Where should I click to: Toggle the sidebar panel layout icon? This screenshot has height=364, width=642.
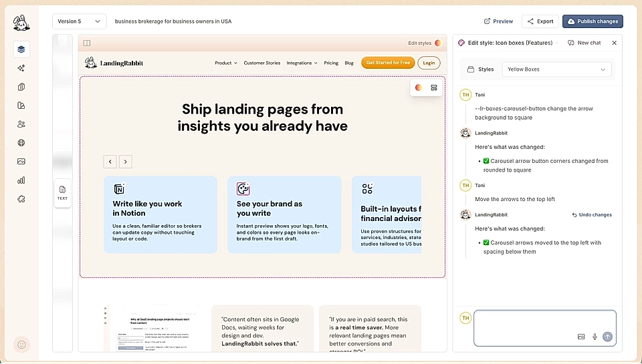(x=87, y=43)
